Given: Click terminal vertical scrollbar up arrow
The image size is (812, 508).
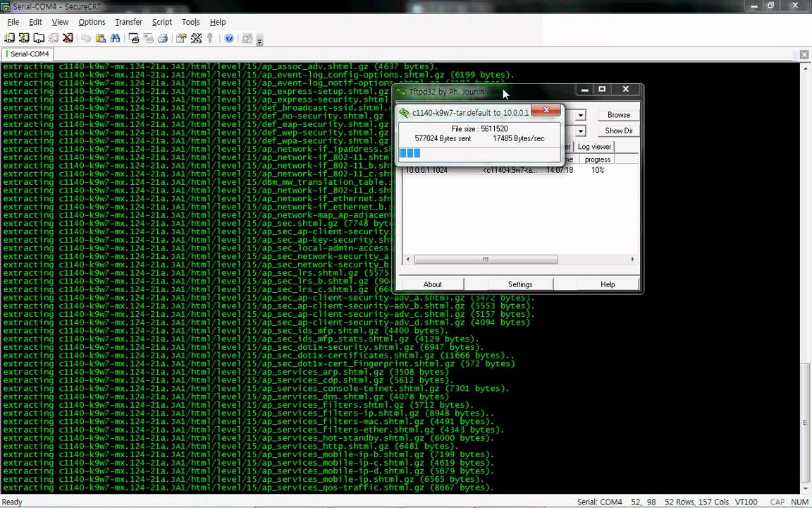Looking at the screenshot, I should [x=806, y=68].
